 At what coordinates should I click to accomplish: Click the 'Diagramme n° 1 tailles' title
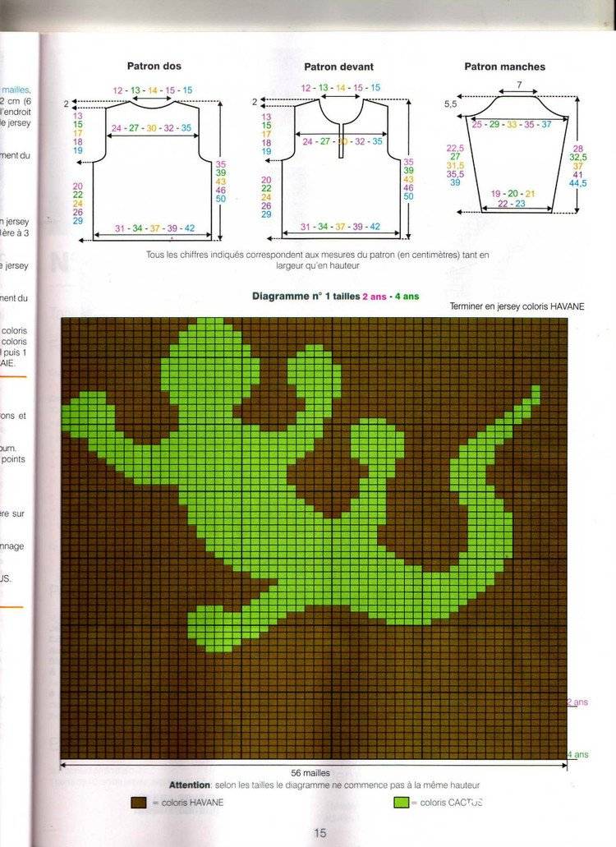(306, 296)
